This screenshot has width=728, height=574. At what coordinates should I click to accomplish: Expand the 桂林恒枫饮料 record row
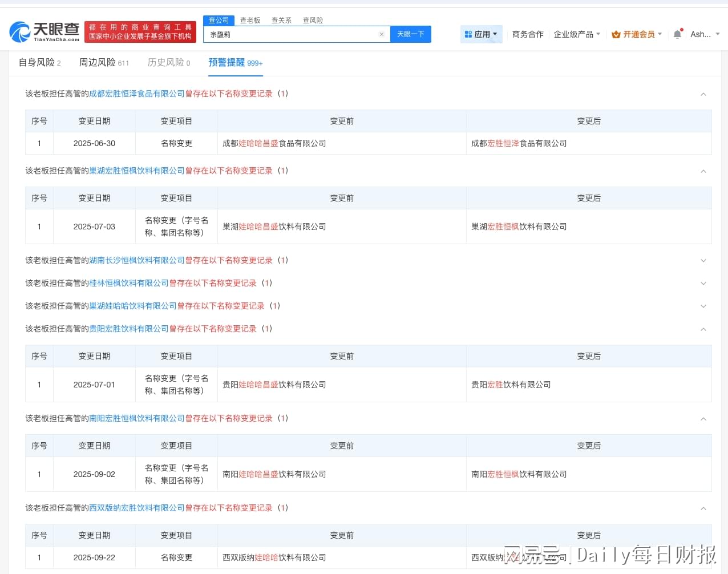[703, 284]
